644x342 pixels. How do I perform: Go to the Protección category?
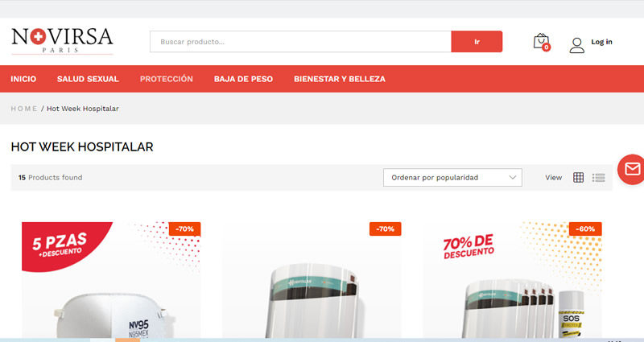[166, 79]
